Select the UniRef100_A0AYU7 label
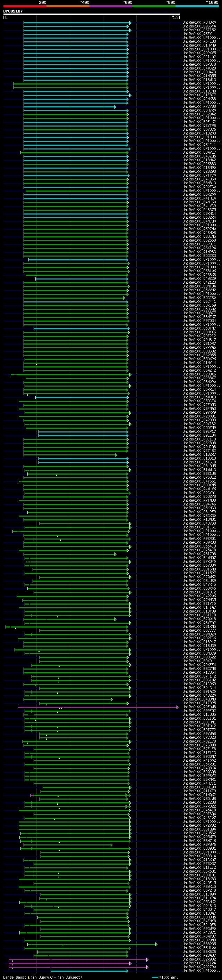 199,936
